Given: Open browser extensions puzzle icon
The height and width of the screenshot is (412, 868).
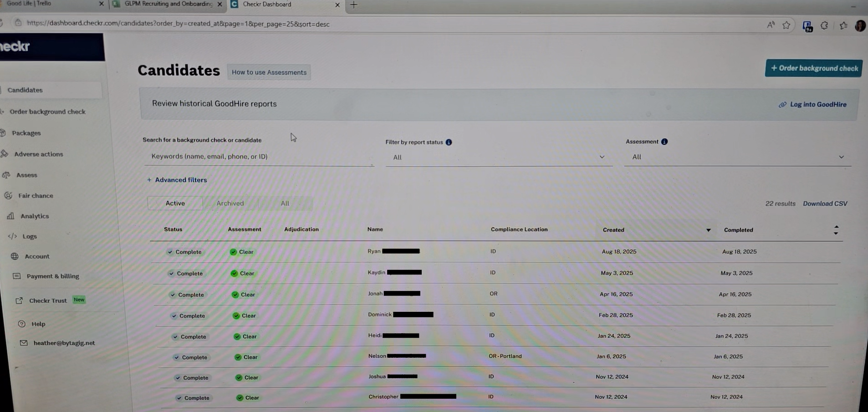Looking at the screenshot, I should tap(824, 25).
